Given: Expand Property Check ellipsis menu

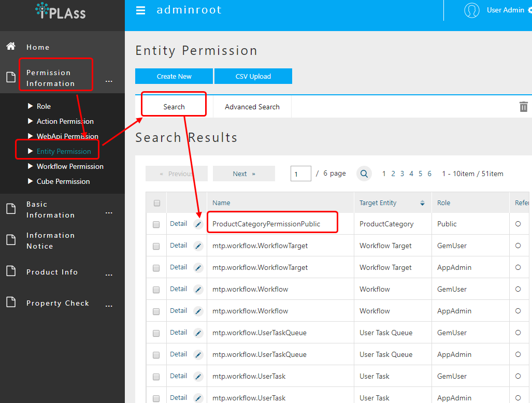Looking at the screenshot, I should (109, 306).
